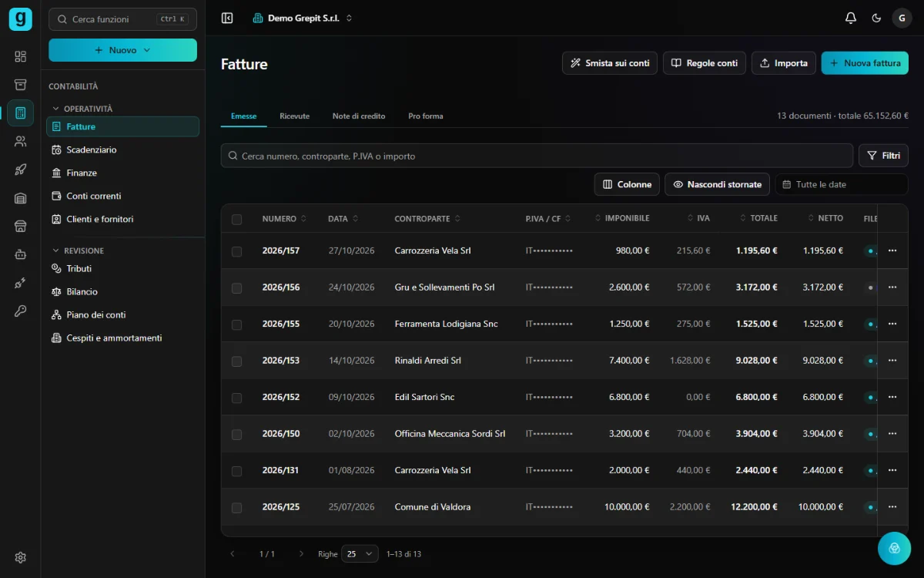Select all invoices with header checkbox
924x578 pixels.
tap(236, 219)
